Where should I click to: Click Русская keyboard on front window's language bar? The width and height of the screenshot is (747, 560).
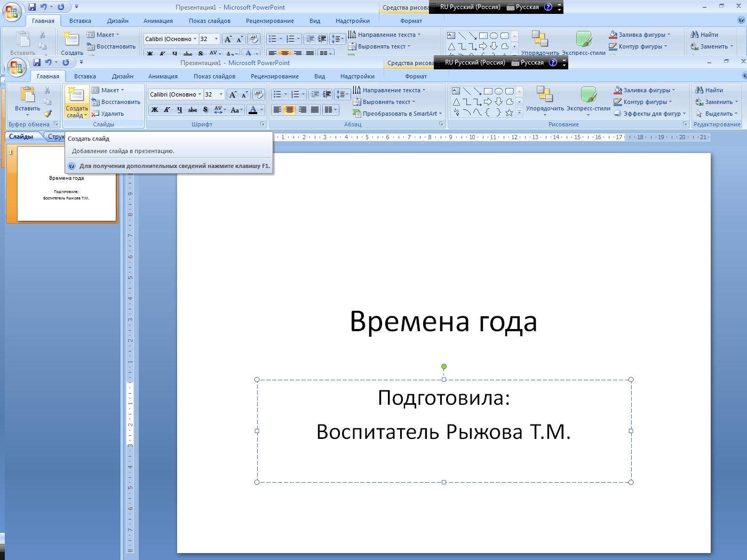tap(527, 62)
